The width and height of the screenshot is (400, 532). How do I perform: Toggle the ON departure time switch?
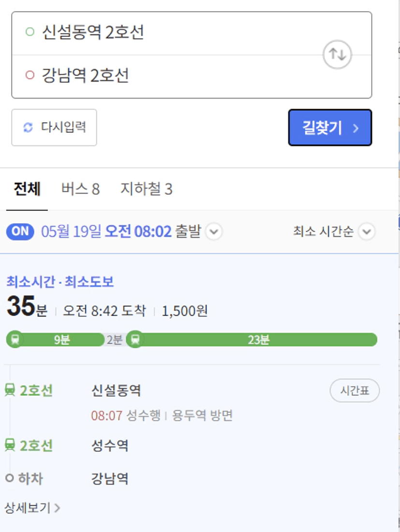20,231
